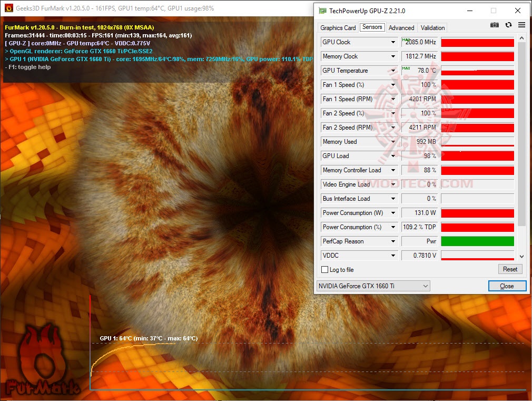Click the GPU-Z refresh icon
The height and width of the screenshot is (401, 532).
[508, 25]
